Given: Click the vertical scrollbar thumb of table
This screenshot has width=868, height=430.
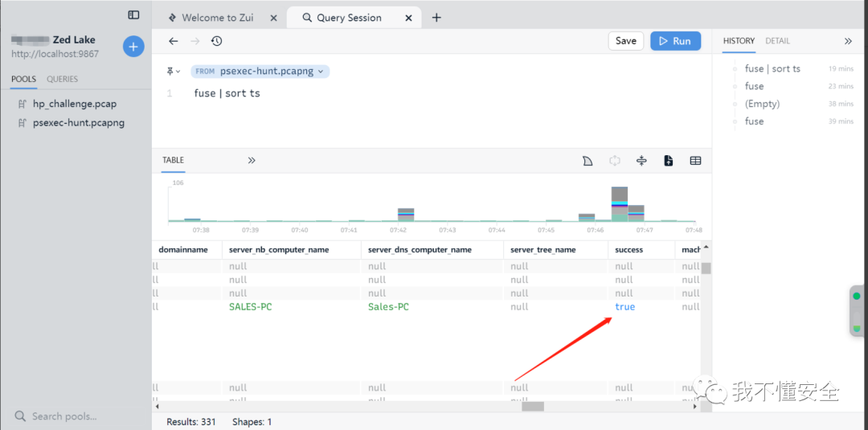Looking at the screenshot, I should pos(706,268).
